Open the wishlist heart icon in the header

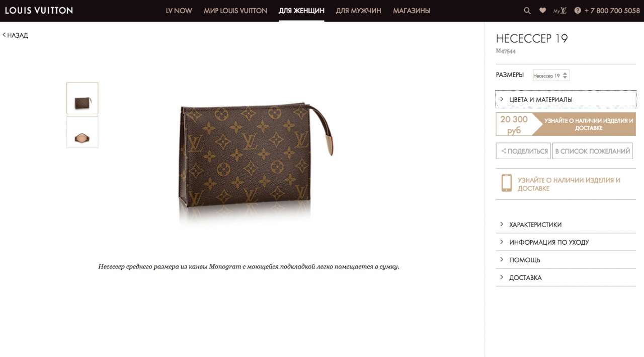(542, 11)
